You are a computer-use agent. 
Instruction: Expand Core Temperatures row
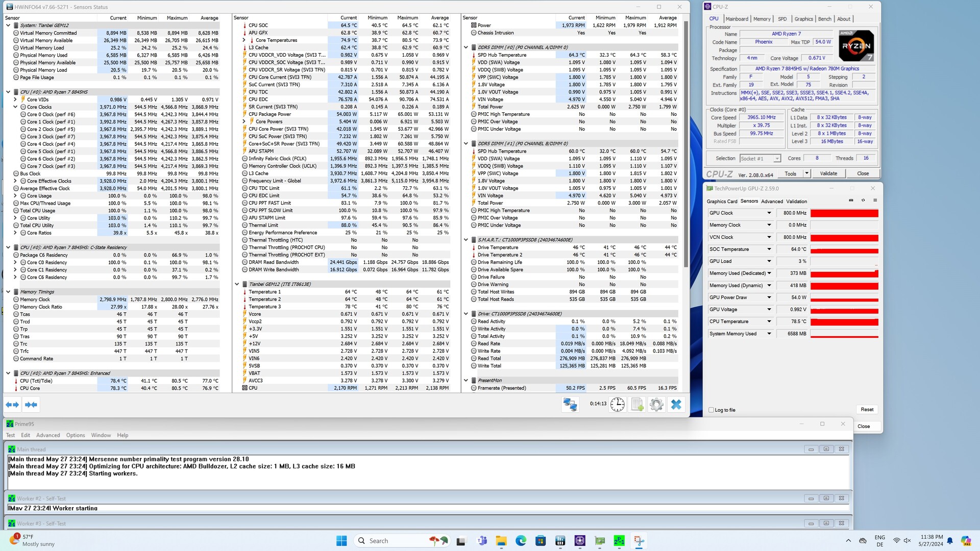point(244,40)
